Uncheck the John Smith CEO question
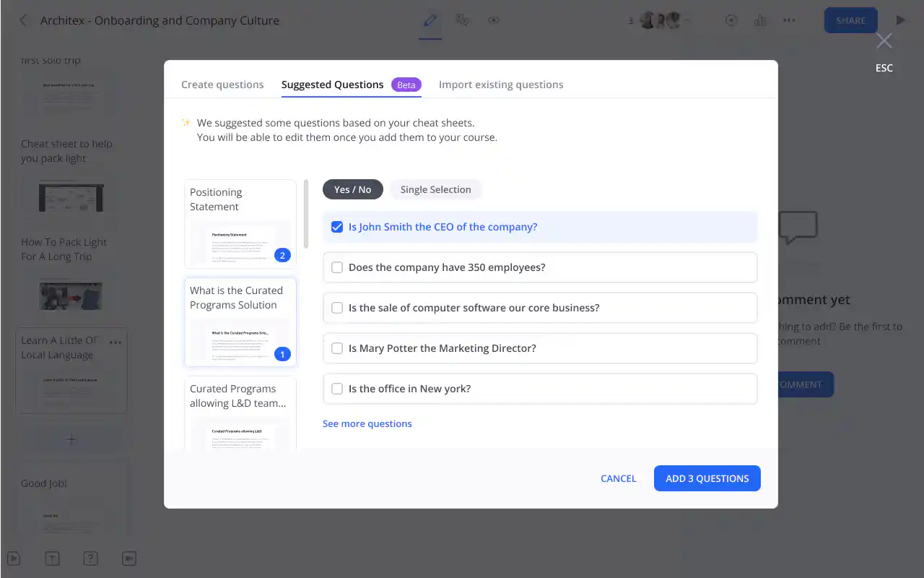This screenshot has width=924, height=578. (337, 226)
